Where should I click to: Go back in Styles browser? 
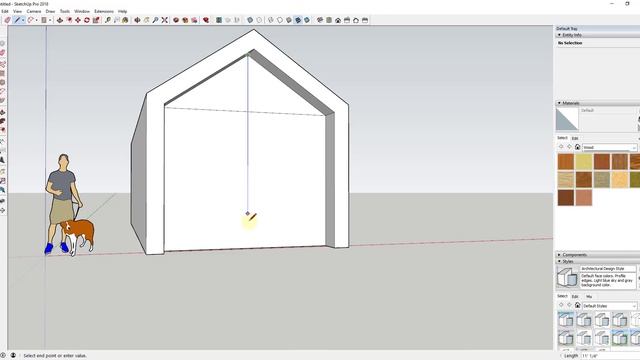point(561,305)
